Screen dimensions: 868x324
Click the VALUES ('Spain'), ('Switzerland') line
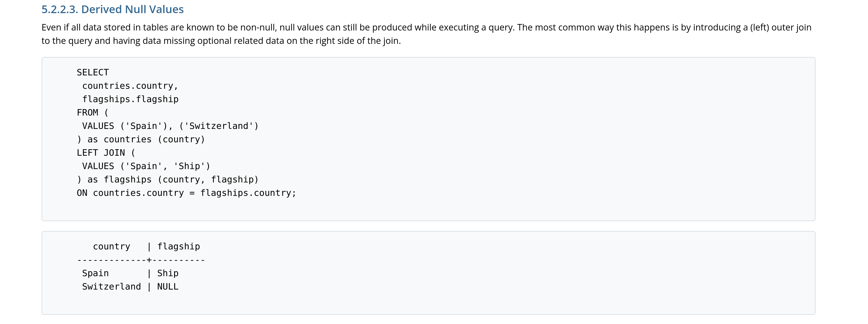(170, 126)
